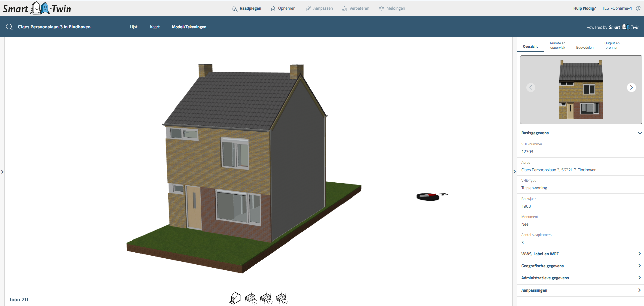Screen dimensions: 644x306
Task: Click the house photo thumbnail
Action: coord(581,90)
